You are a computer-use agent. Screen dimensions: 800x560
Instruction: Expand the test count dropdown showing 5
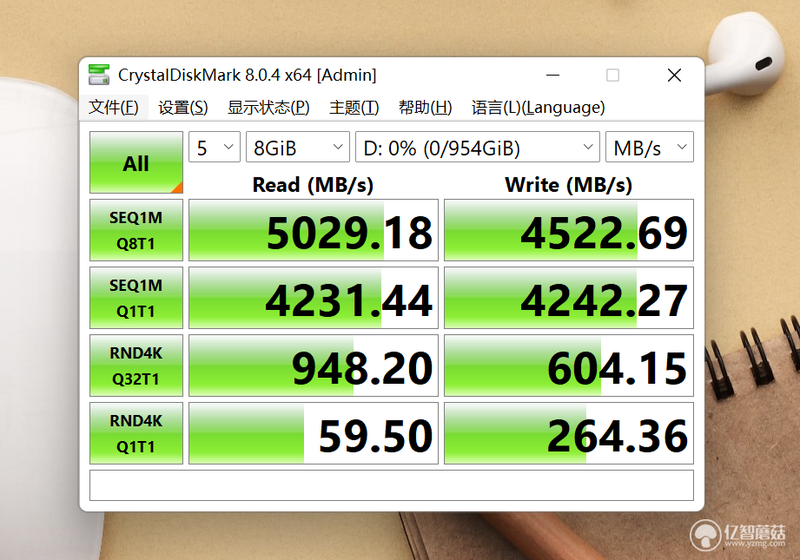click(x=214, y=147)
